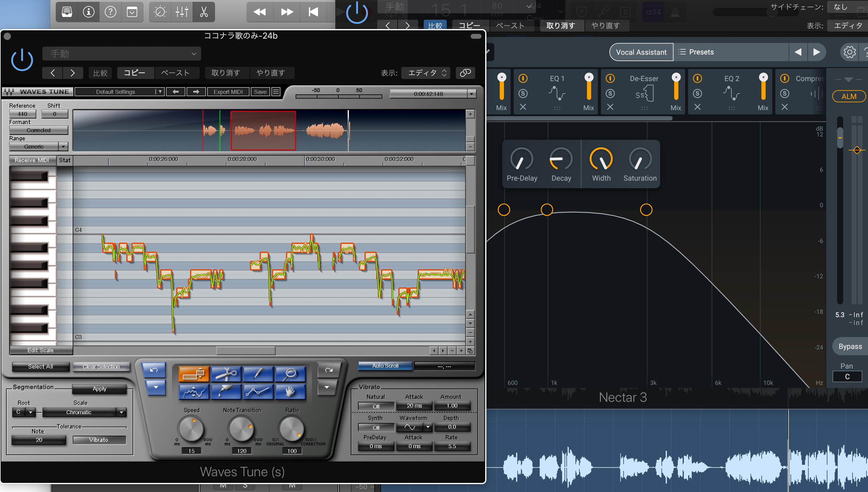Click the Waves Tune redo arrow button

click(329, 370)
